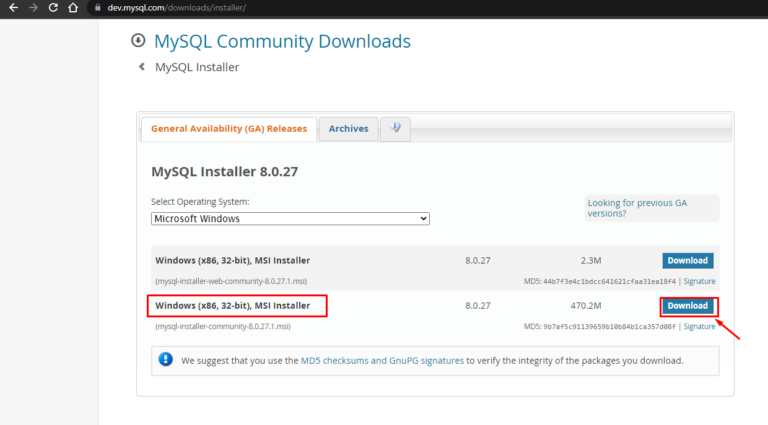Select the MySQL Installer 8.0.27 heading
The image size is (768, 425).
tap(224, 172)
